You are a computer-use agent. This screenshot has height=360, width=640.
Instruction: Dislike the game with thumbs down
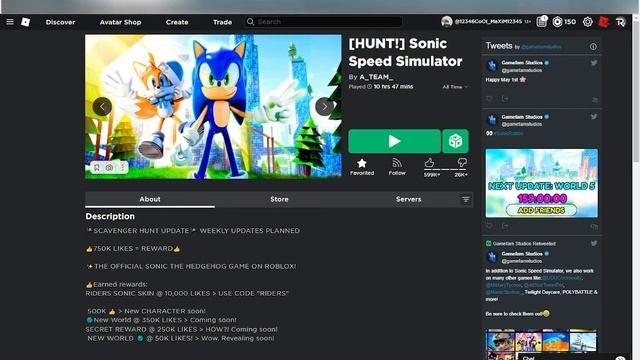pyautogui.click(x=462, y=163)
